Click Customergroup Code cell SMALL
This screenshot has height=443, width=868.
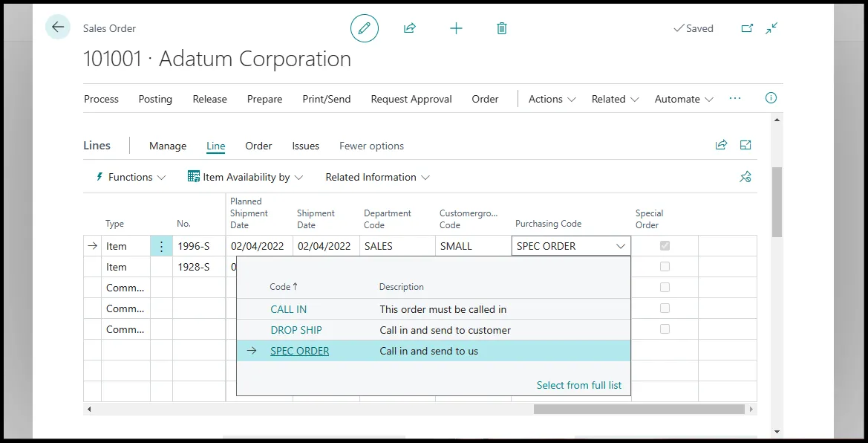click(473, 246)
